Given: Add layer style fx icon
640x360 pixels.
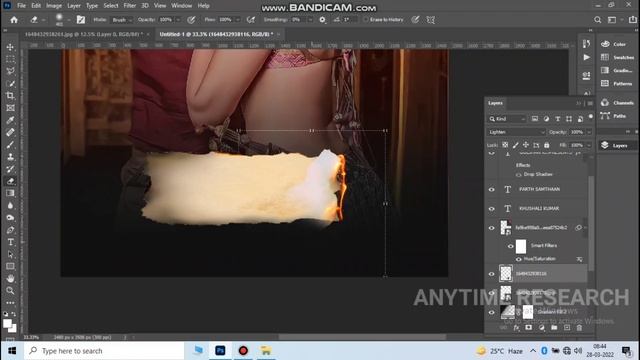Looking at the screenshot, I should [516, 327].
